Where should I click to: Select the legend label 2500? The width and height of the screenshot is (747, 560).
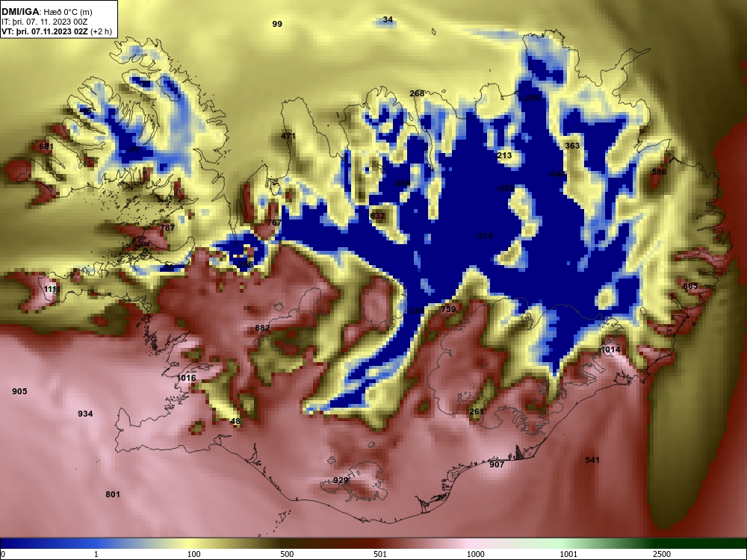[x=662, y=554]
